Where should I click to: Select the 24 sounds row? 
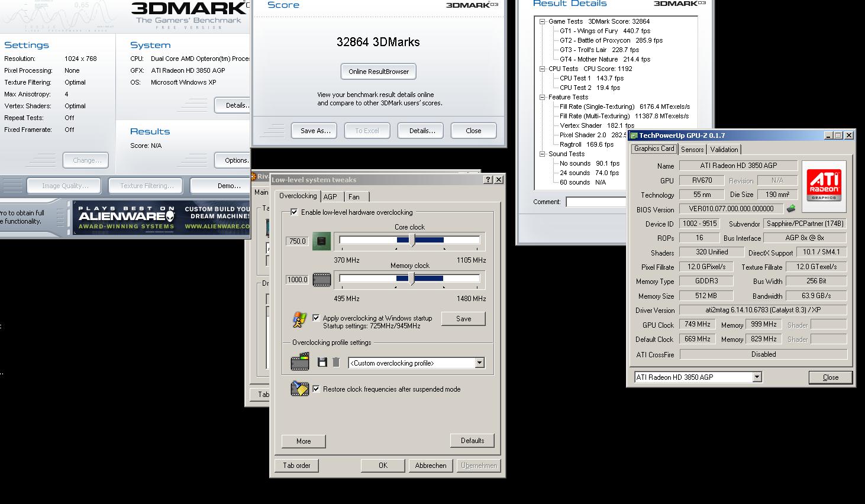pyautogui.click(x=589, y=173)
